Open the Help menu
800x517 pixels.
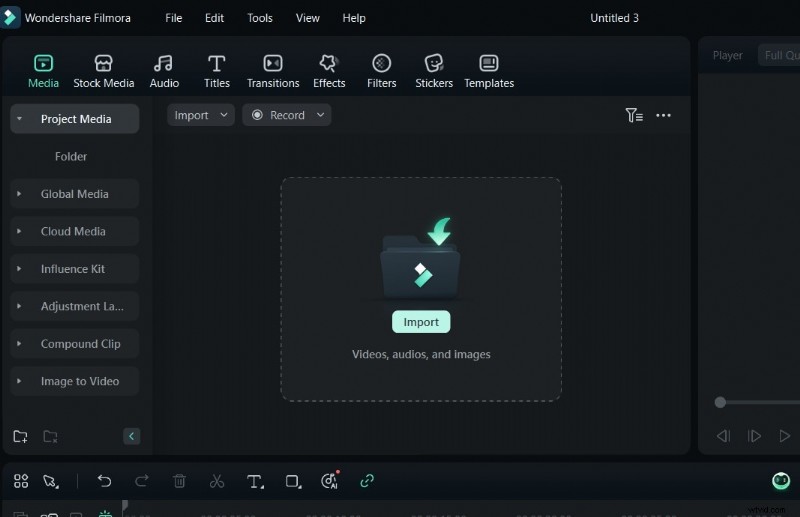click(354, 18)
